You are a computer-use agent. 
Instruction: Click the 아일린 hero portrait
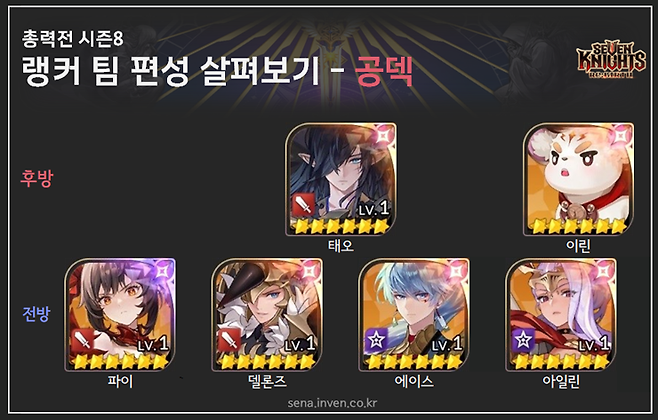click(561, 315)
